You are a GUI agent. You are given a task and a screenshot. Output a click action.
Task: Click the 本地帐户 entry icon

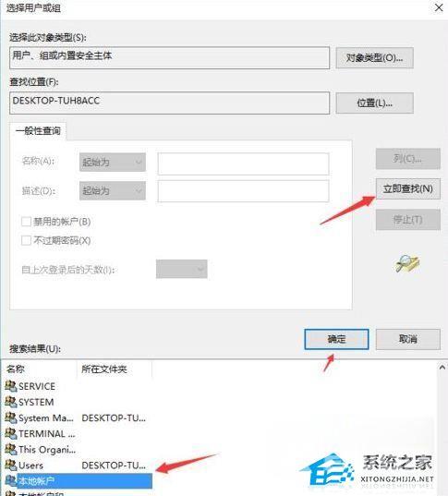pyautogui.click(x=11, y=481)
